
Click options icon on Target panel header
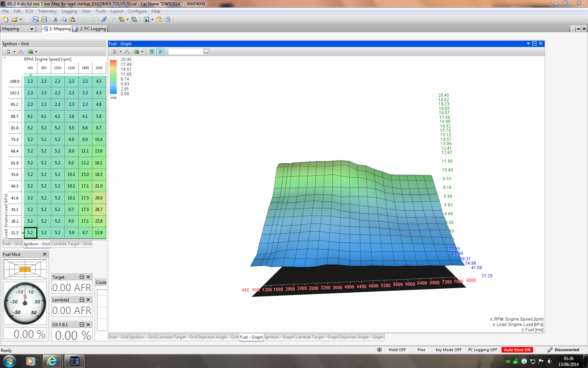pos(82,277)
